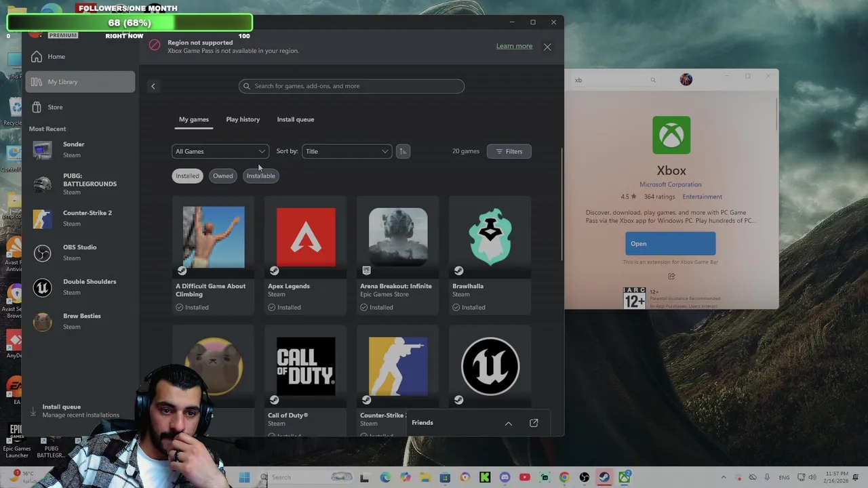
Task: Click the Epic badge on Arena Breakout
Action: pyautogui.click(x=366, y=271)
